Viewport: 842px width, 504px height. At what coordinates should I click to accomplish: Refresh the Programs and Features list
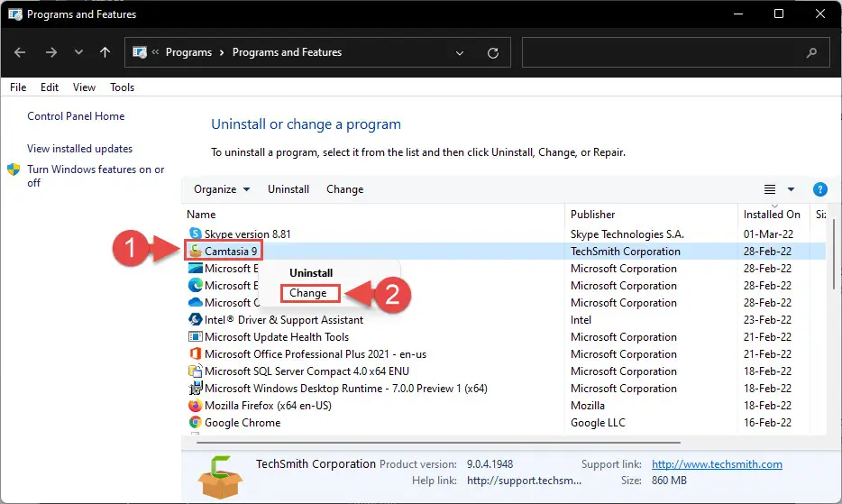[492, 52]
